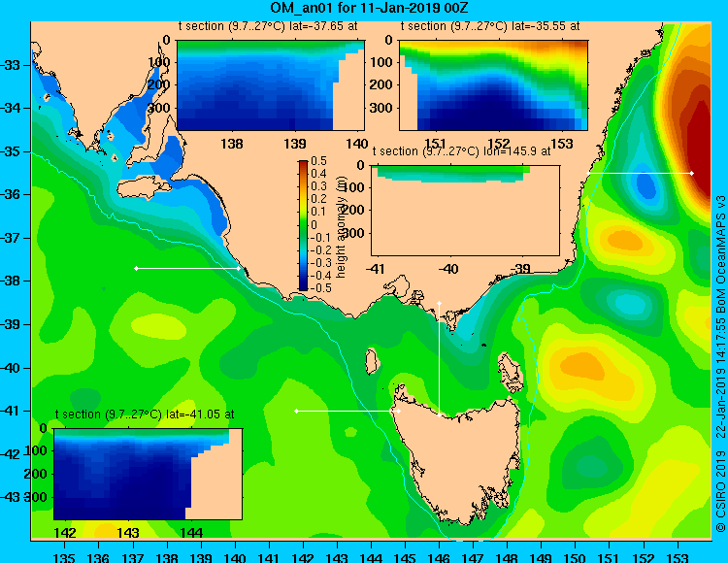The width and height of the screenshot is (728, 563).
Task: Click the -37 latitude axis label
Action: coord(11,238)
